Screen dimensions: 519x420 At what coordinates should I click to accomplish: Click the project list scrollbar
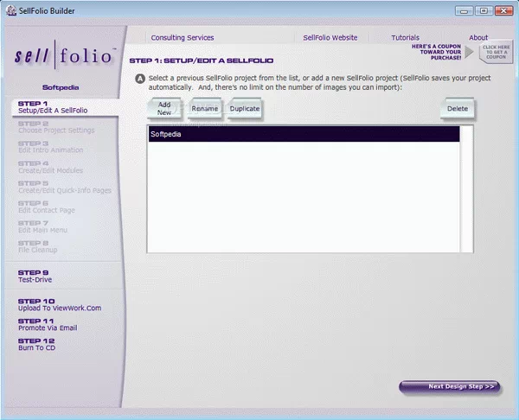click(466, 189)
